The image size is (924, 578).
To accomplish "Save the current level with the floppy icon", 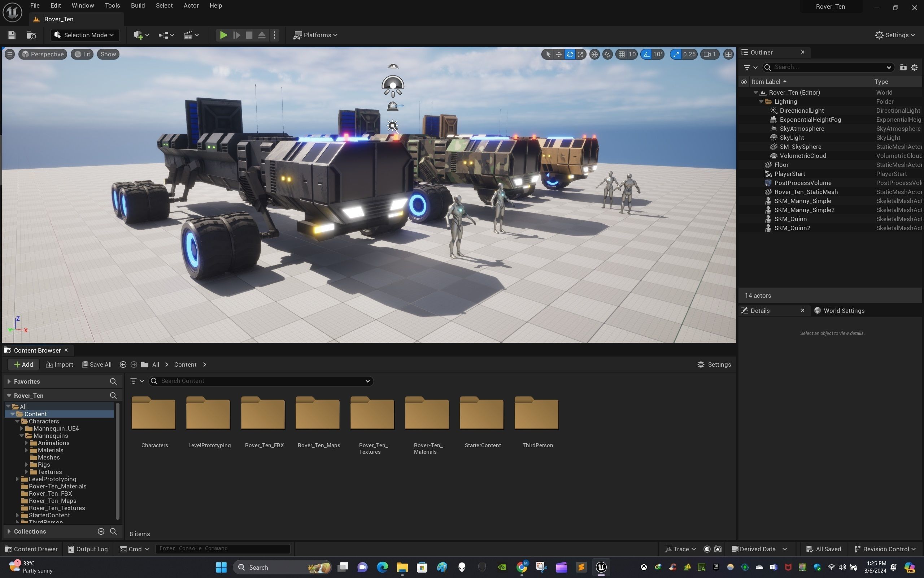I will [x=12, y=35].
